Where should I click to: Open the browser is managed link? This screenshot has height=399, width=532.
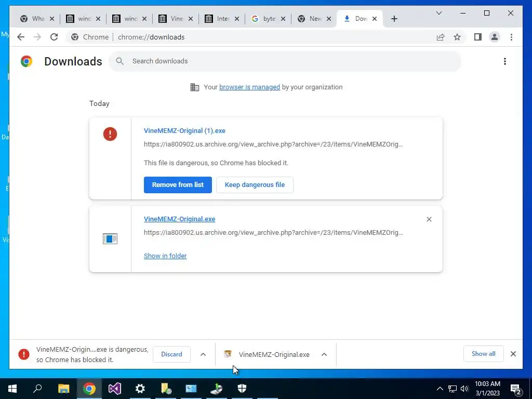tap(249, 87)
